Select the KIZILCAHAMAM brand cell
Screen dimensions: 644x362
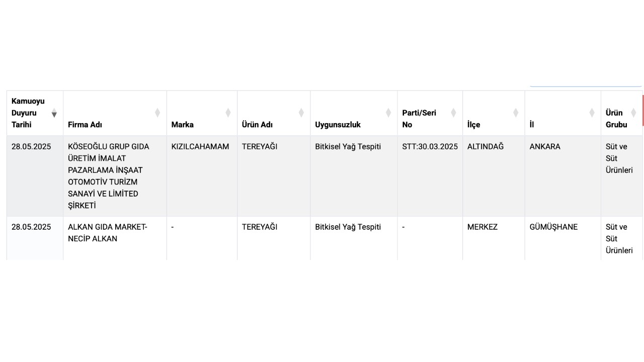click(x=202, y=176)
